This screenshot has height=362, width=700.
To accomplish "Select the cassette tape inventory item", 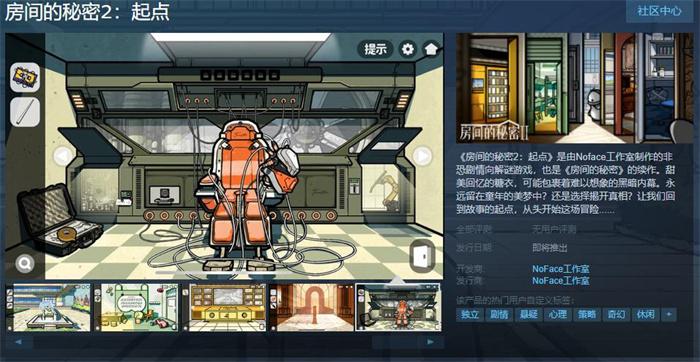I will pos(25,78).
